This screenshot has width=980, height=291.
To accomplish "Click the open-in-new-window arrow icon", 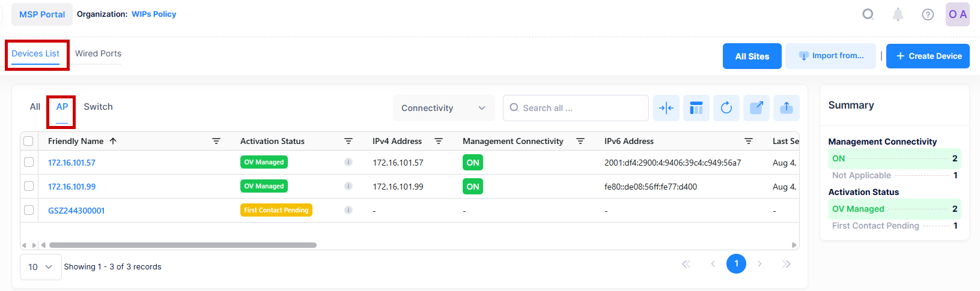I will click(x=756, y=108).
